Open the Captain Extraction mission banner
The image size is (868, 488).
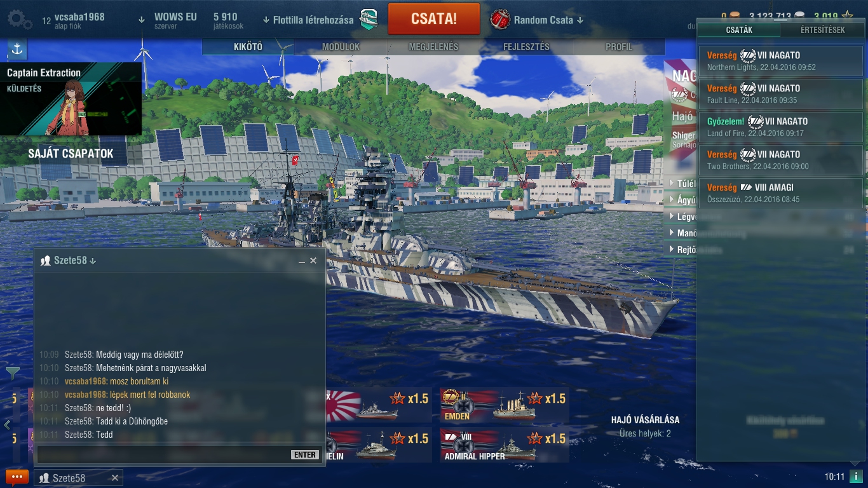71,98
